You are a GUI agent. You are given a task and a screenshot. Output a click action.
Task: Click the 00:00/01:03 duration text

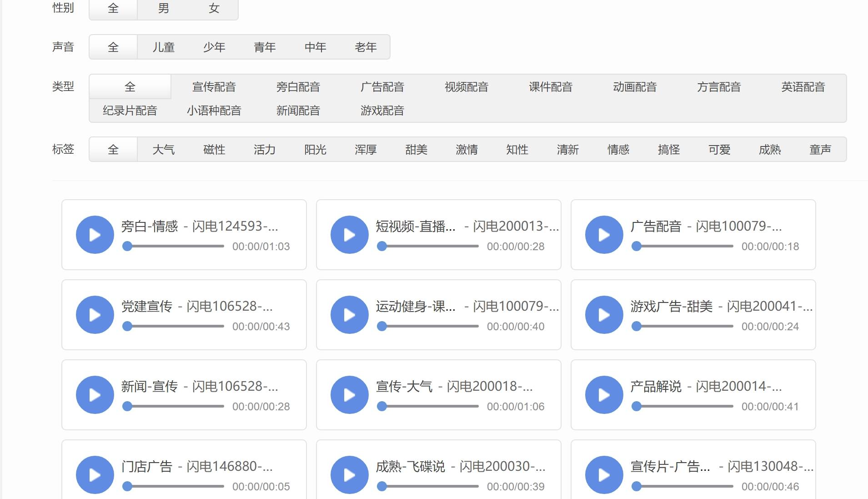261,247
